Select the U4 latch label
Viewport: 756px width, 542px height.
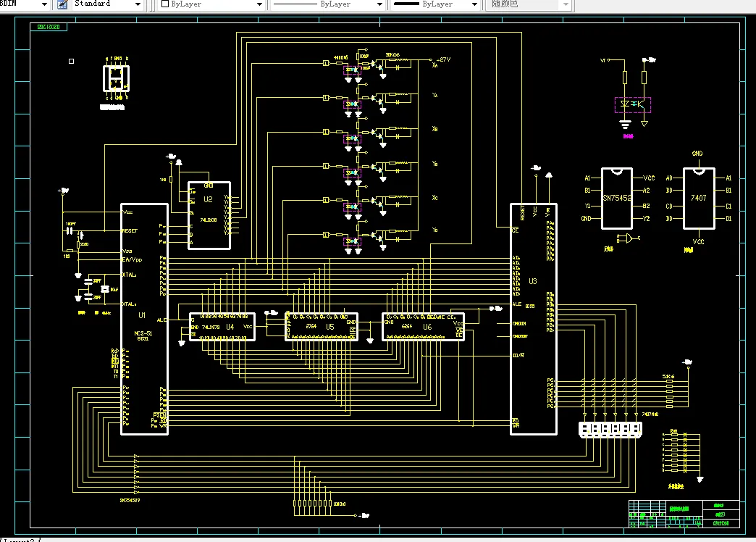(230, 327)
